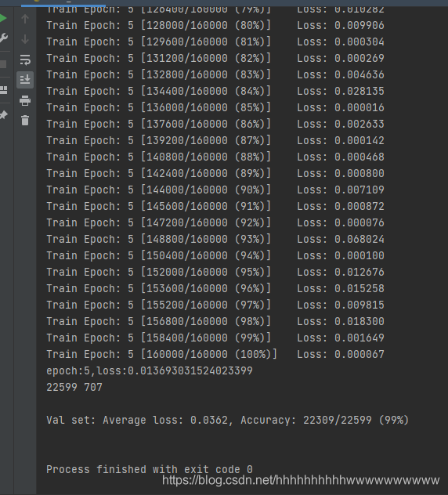Select the 152000/160000 (95%) progress entry
The width and height of the screenshot is (448, 495).
(x=215, y=272)
